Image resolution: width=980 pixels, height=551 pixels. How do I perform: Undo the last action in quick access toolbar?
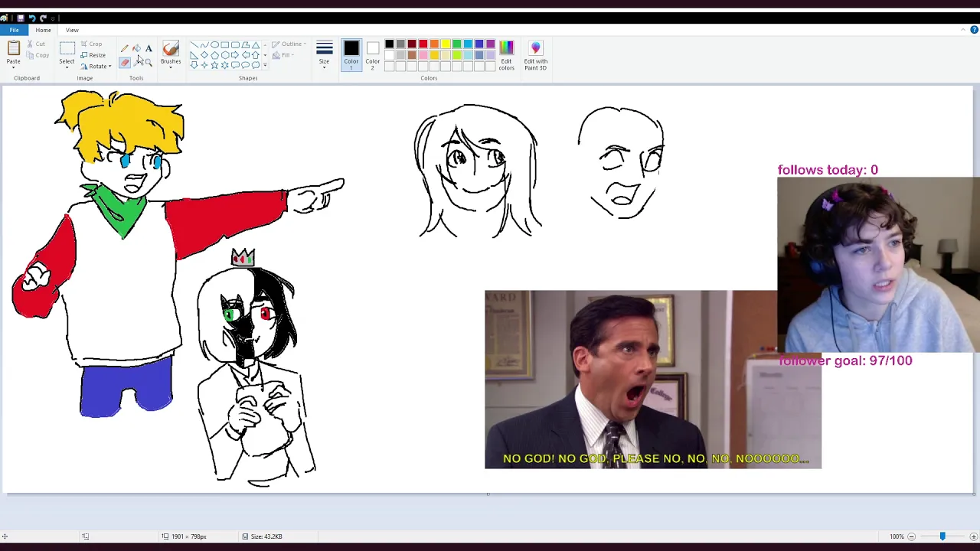[32, 18]
